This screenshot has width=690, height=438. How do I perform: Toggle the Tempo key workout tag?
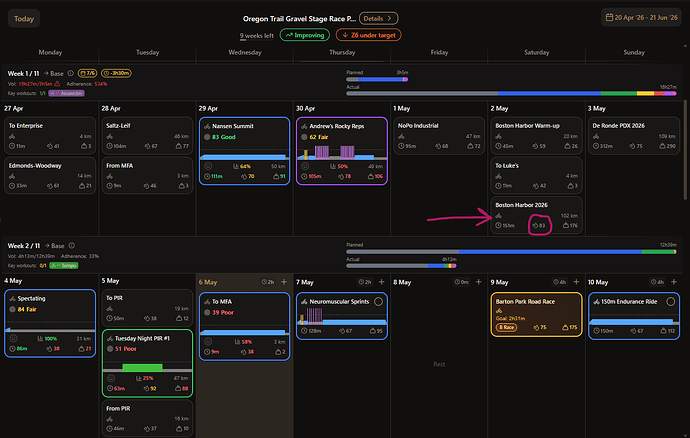64,265
